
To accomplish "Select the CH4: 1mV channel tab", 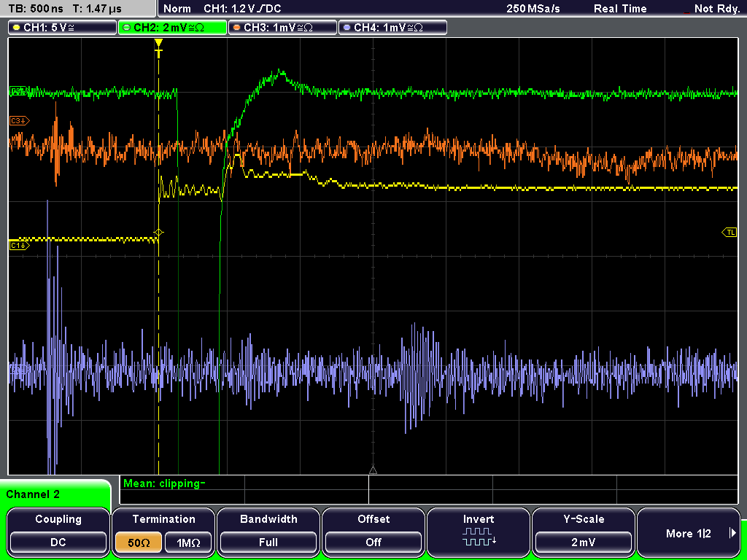I will coord(392,28).
